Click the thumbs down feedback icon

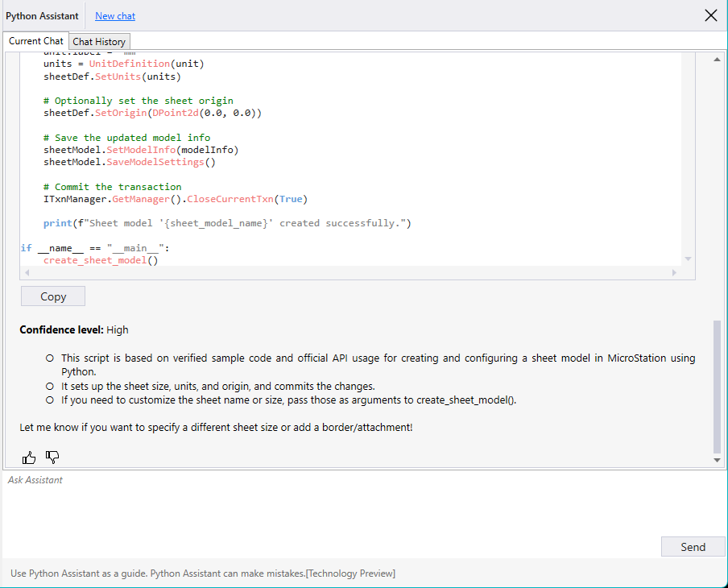(x=52, y=457)
